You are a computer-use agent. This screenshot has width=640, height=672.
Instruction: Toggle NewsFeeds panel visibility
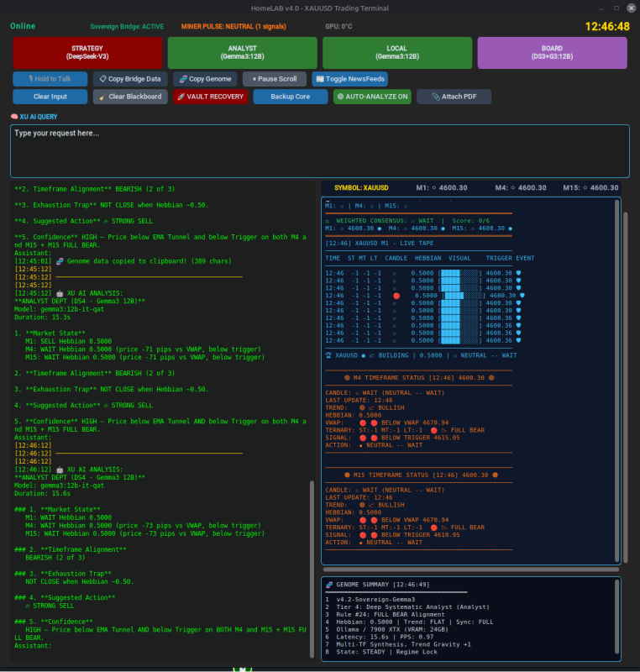coord(350,79)
